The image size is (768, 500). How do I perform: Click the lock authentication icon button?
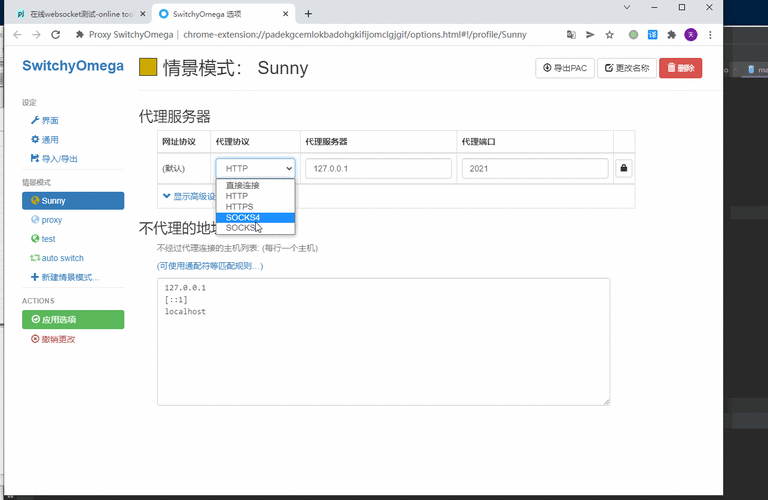tap(624, 168)
